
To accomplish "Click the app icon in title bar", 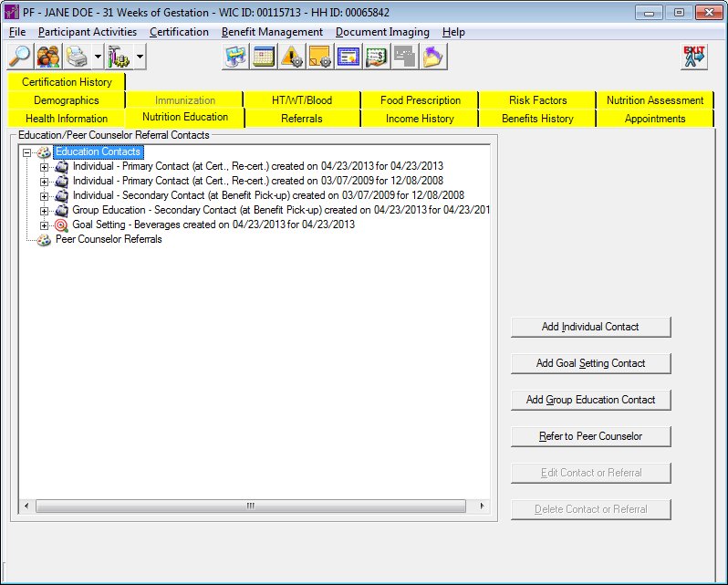I will click(12, 12).
